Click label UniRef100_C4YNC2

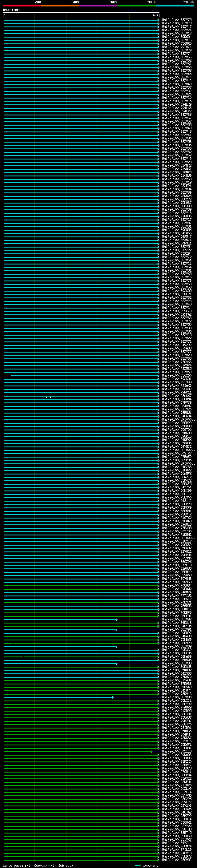(177, 446)
